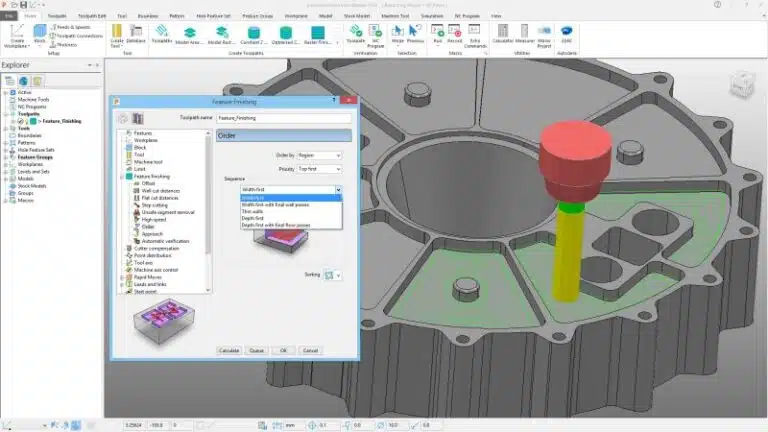Expand the Toolpaths node in Explorer
The width and height of the screenshot is (768, 432).
tap(5, 114)
